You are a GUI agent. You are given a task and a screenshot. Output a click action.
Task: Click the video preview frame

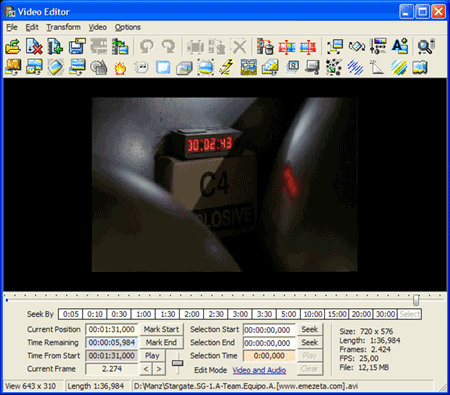224,184
